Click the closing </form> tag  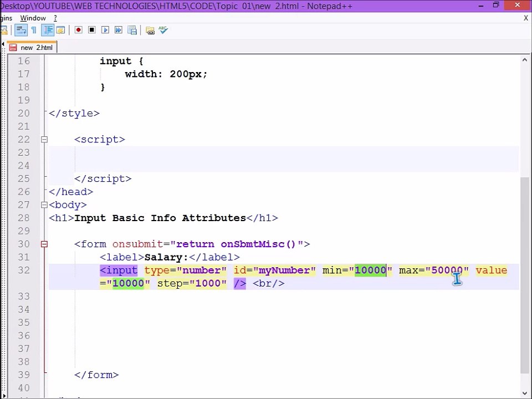[x=96, y=375]
